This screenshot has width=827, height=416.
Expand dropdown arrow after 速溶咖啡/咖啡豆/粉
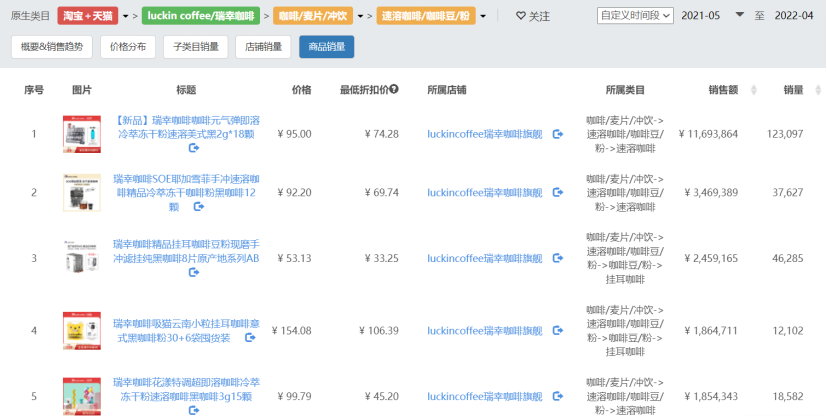point(483,16)
